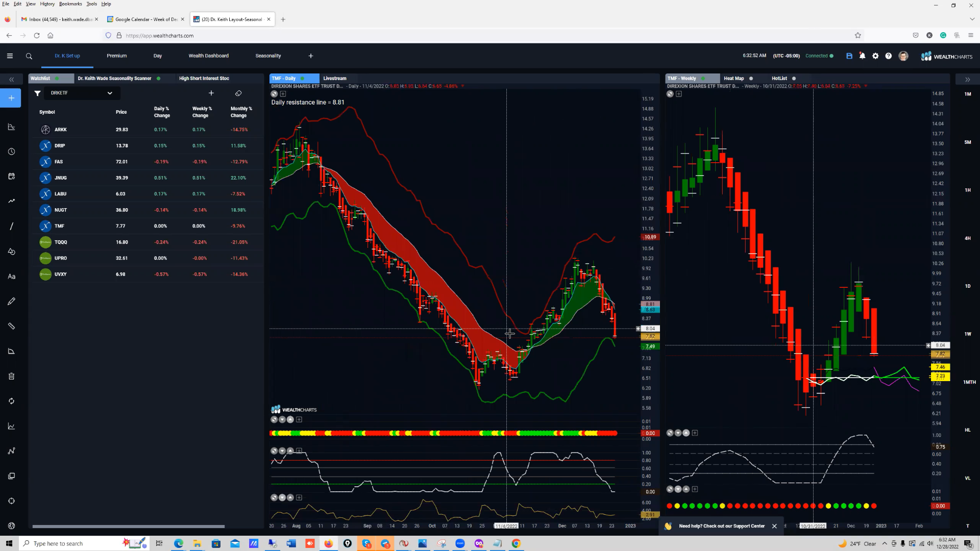Image resolution: width=980 pixels, height=551 pixels.
Task: Switch to the Premium workspace tab
Action: coord(117,56)
